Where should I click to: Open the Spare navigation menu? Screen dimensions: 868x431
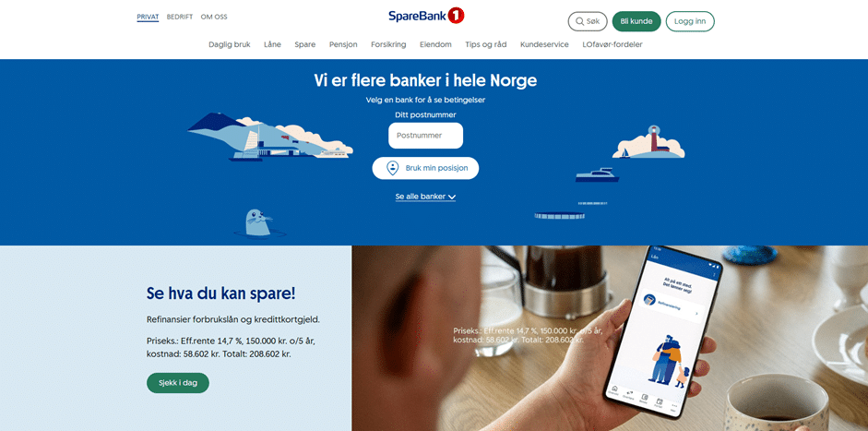click(x=305, y=45)
